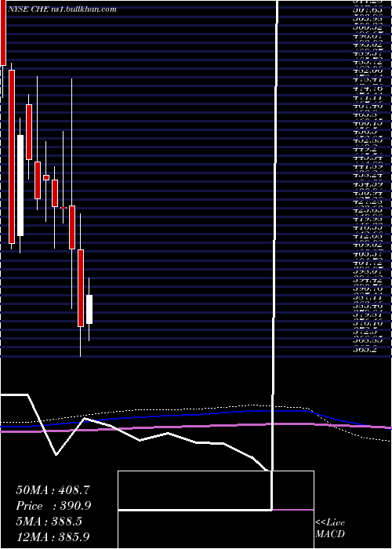The image size is (392, 549).
Task: Select the short white candlestick, last on chart
Action: pos(89,309)
